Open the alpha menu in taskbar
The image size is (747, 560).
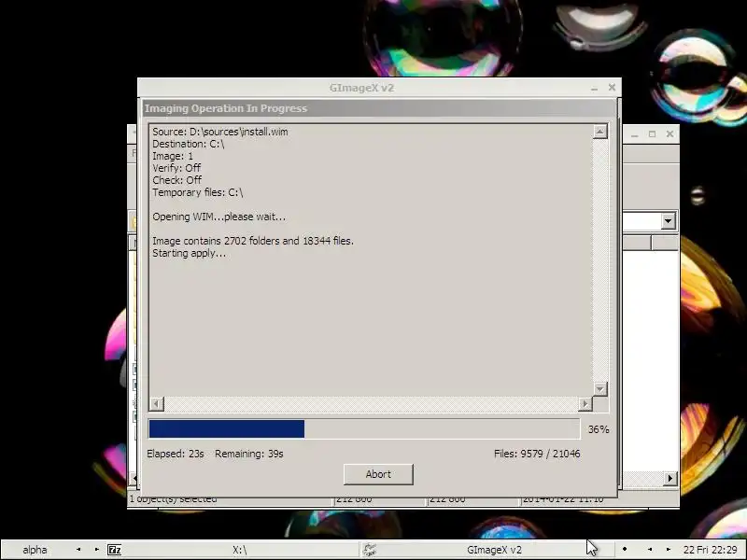click(35, 550)
